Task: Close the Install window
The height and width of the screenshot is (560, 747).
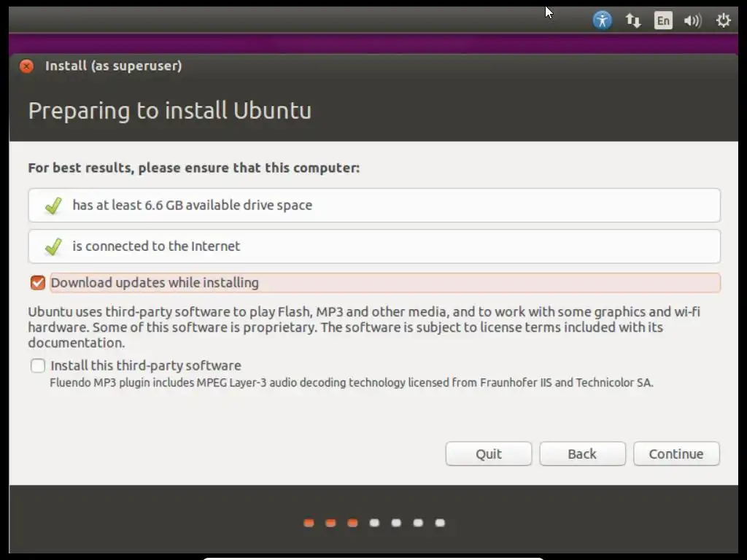Action: 27,66
